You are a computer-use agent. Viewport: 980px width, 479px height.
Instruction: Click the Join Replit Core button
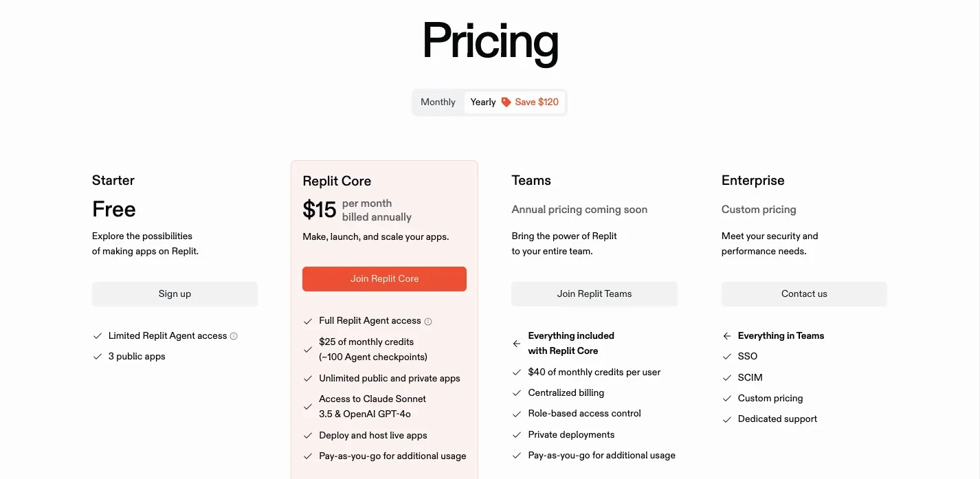[384, 278]
